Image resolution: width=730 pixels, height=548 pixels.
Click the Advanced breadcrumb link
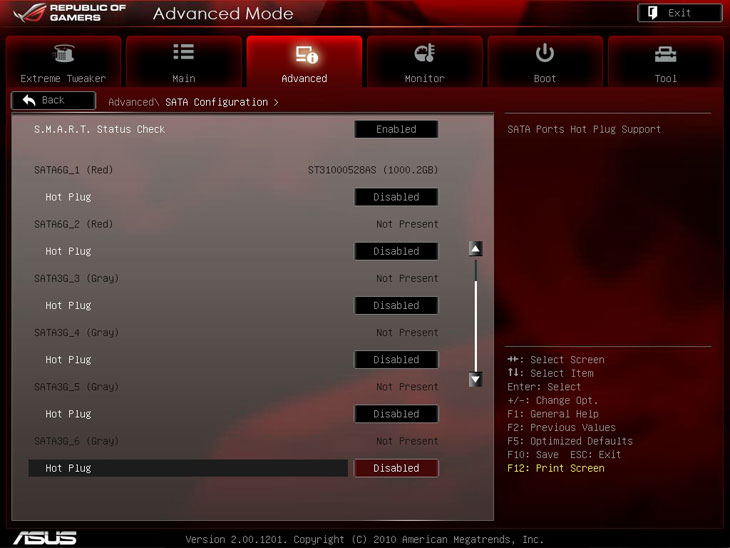point(130,102)
